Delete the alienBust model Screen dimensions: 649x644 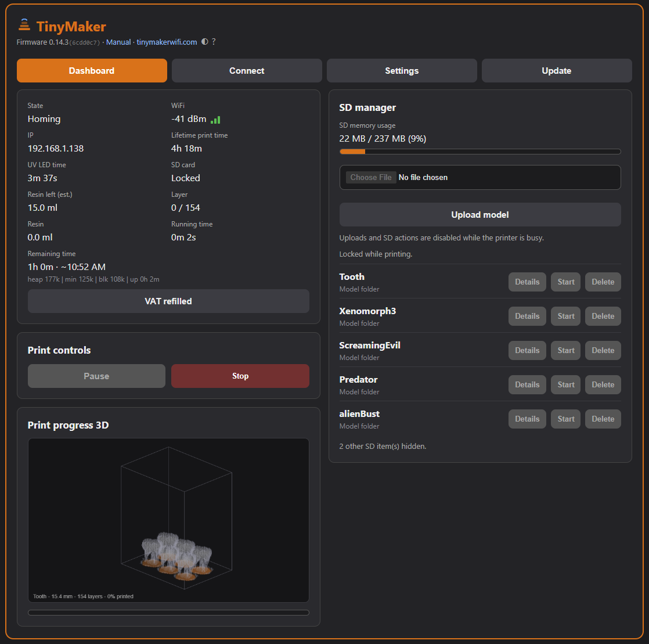[x=603, y=419]
